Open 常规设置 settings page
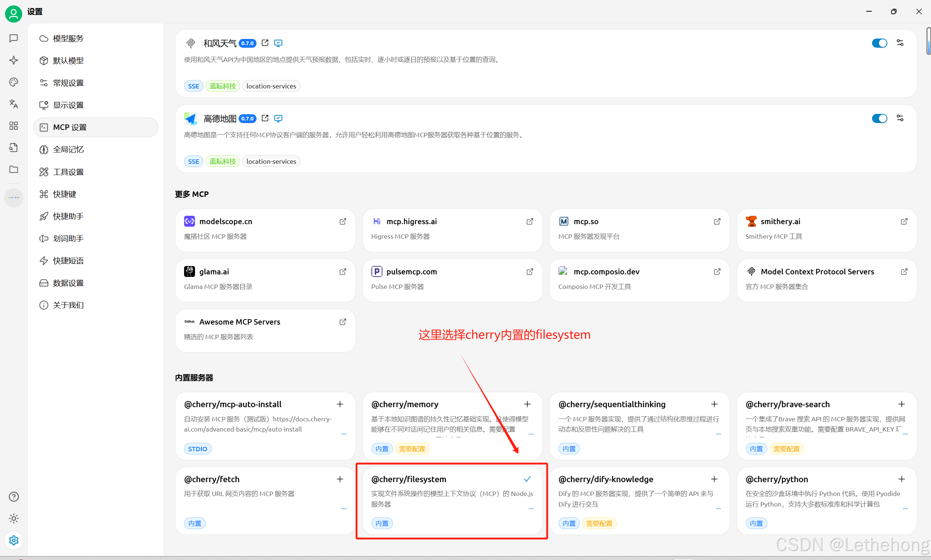 [95, 83]
